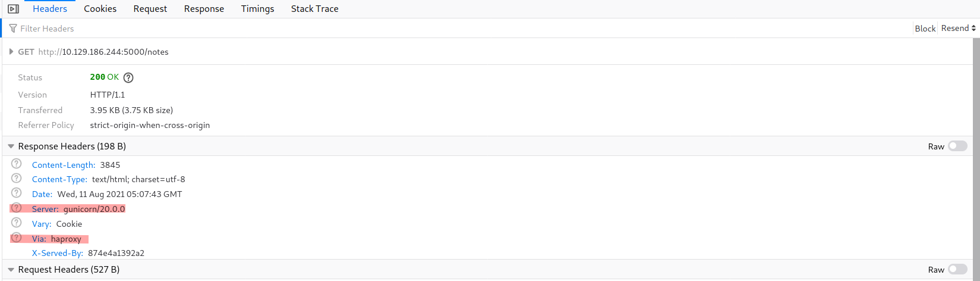The image size is (980, 281).
Task: Click the Block button
Action: coord(925,29)
